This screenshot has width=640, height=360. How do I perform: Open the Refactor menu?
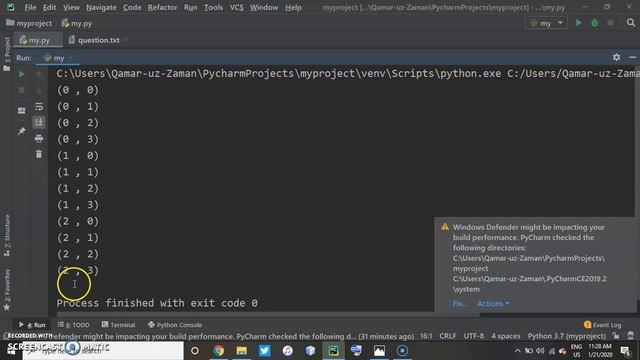(162, 7)
